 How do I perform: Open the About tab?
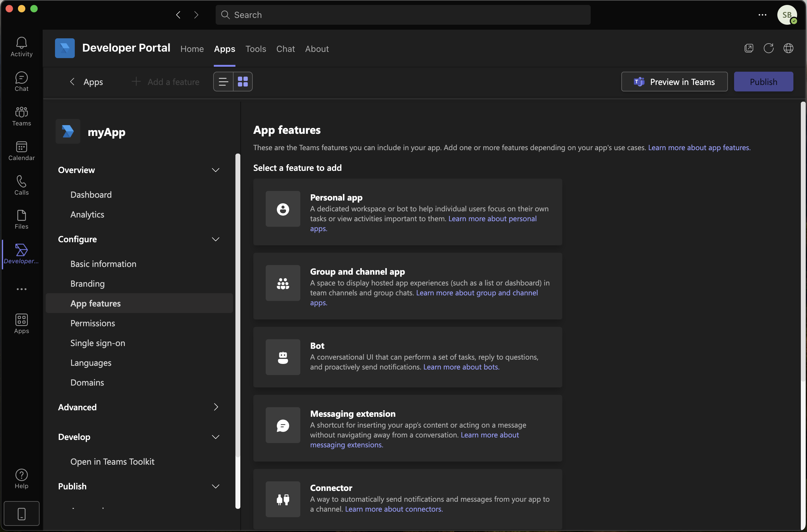click(317, 49)
